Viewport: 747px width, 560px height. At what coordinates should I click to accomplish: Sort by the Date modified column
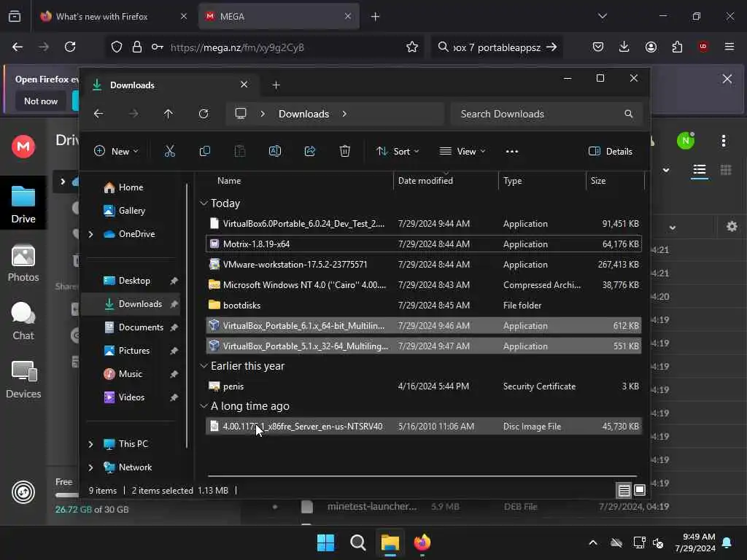pyautogui.click(x=425, y=181)
